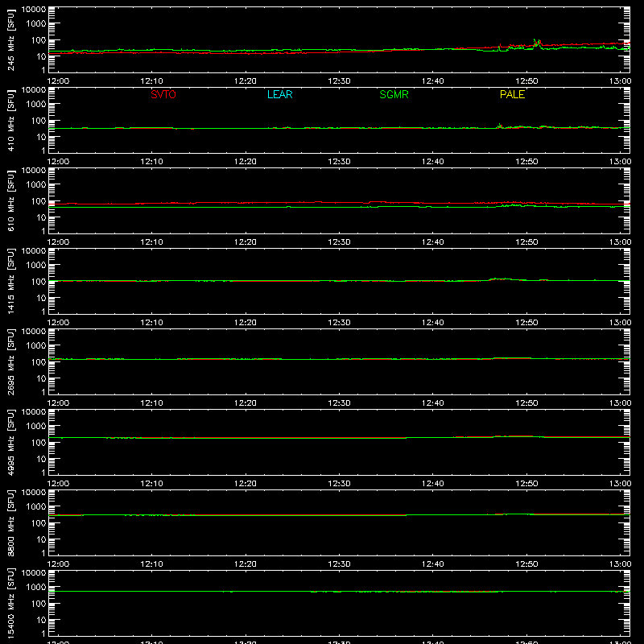This screenshot has width=644, height=644.
Task: Click the 12:00 label below the 245 MHz plot
Action: [58, 81]
